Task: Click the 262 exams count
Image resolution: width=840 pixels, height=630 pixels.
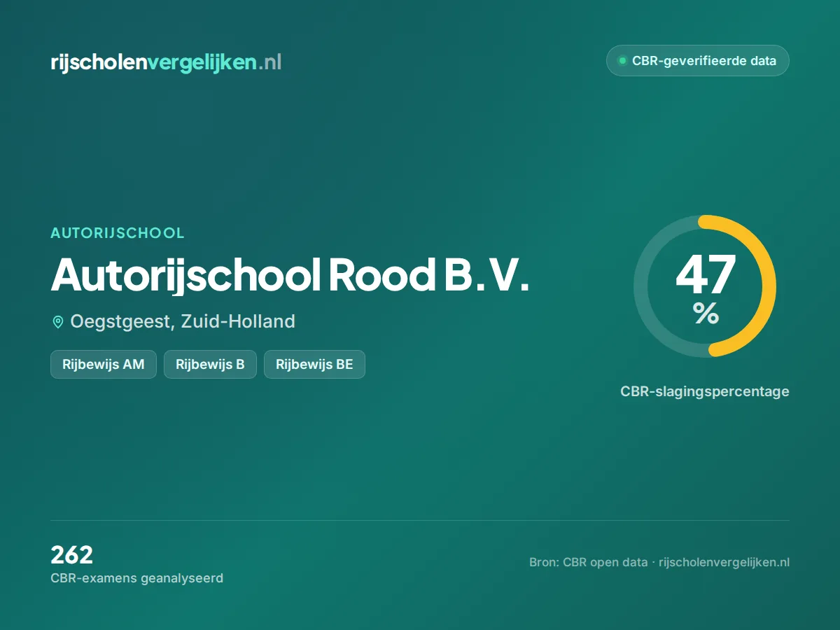Action: point(71,555)
